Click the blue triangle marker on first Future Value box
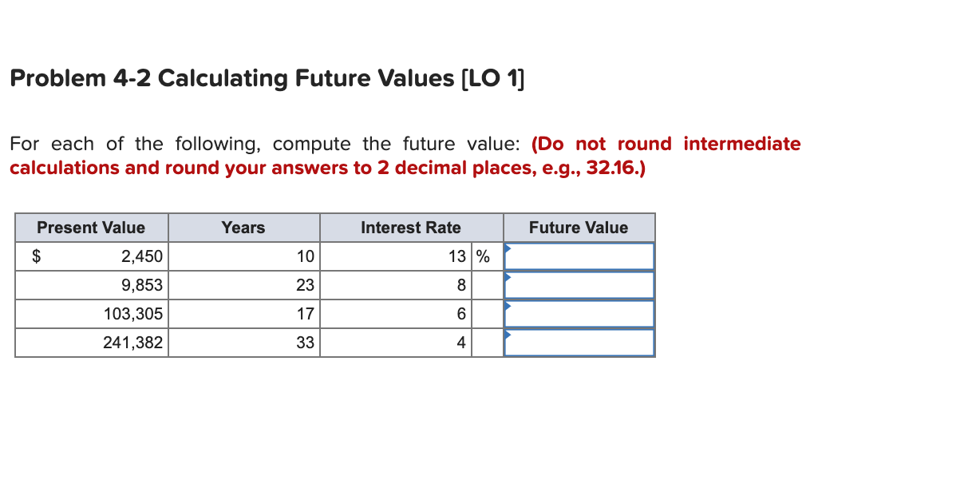Viewport: 980px width, 484px height. coord(507,250)
